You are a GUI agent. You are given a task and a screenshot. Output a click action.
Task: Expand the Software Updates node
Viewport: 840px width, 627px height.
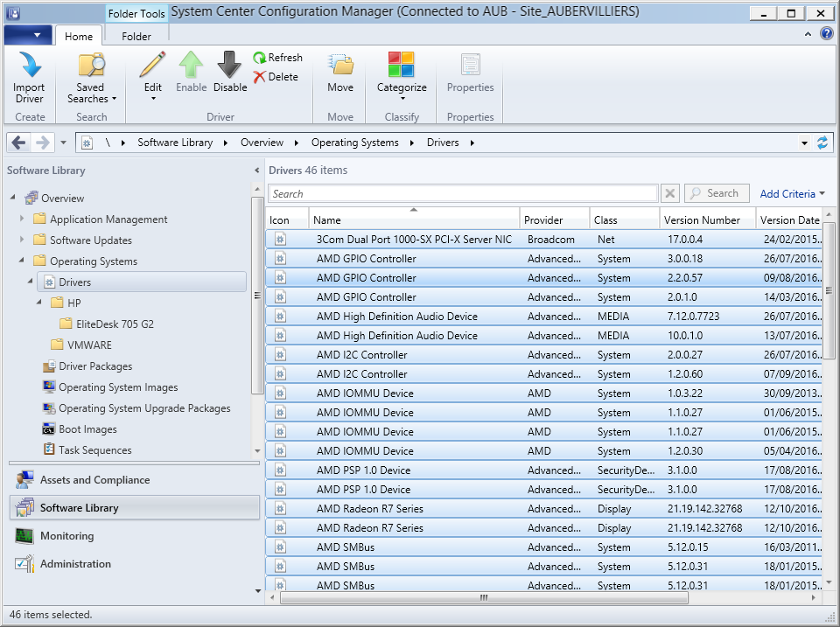point(21,240)
